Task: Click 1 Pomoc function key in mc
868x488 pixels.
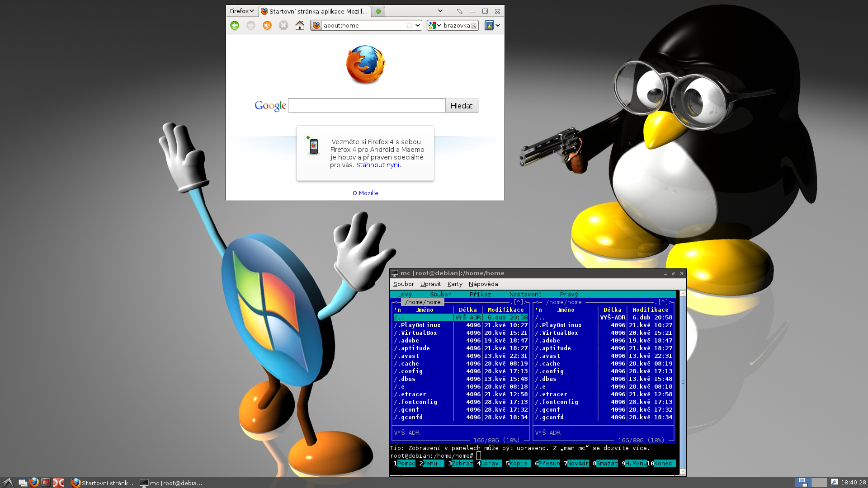Action: pyautogui.click(x=404, y=463)
